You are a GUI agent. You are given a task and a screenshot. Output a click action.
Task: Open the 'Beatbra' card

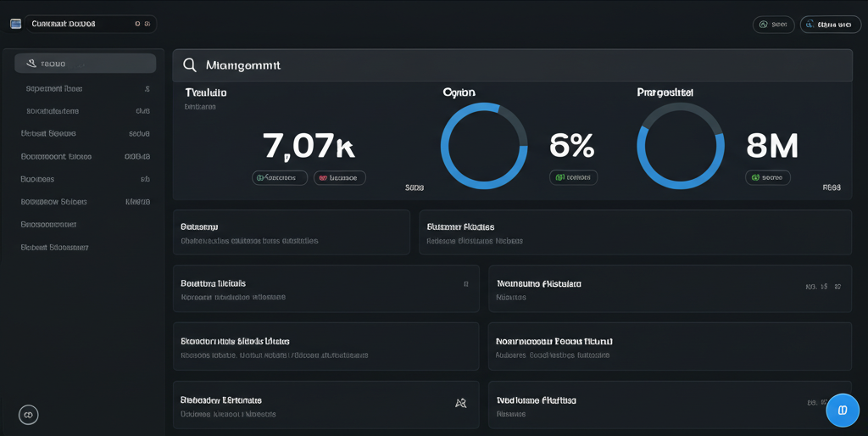click(x=326, y=288)
